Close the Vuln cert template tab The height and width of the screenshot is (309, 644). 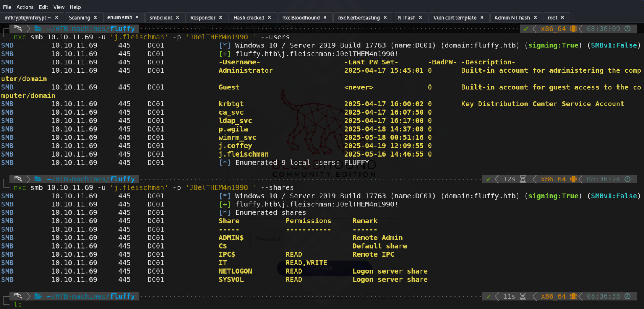(482, 18)
